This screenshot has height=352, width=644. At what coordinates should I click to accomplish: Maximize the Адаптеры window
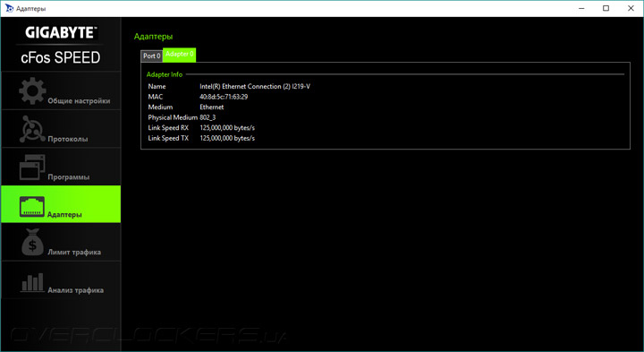tap(606, 8)
